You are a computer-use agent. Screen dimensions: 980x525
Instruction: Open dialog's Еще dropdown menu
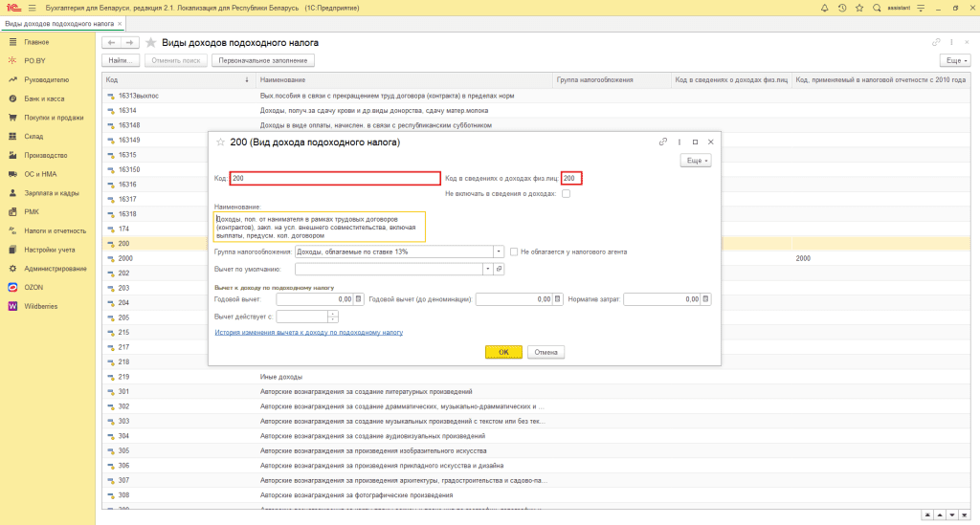point(696,161)
